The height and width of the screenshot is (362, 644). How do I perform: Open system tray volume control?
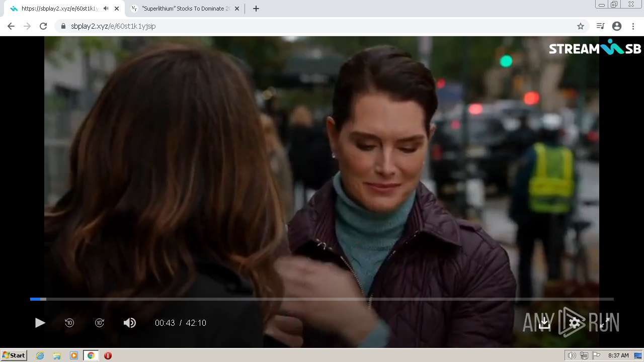click(x=572, y=355)
